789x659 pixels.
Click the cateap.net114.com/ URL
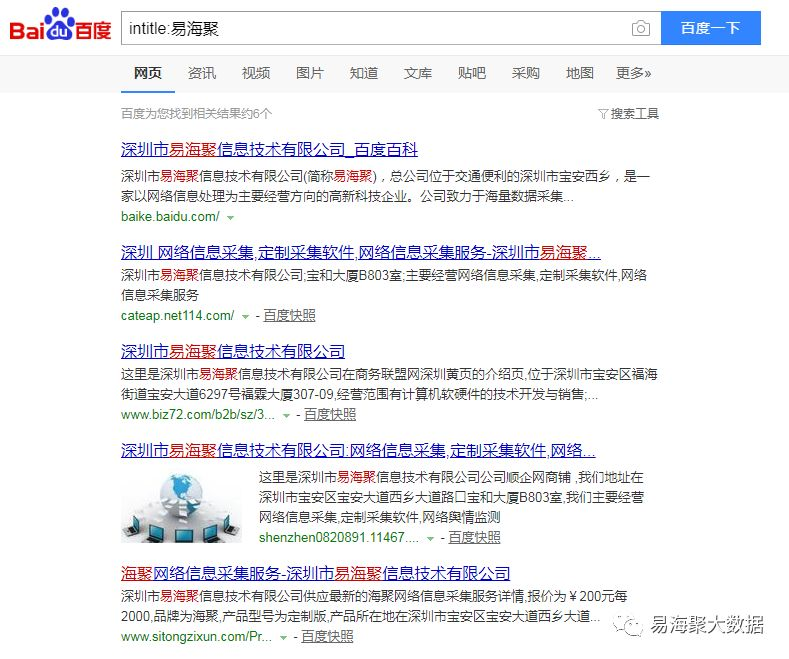[x=178, y=316]
